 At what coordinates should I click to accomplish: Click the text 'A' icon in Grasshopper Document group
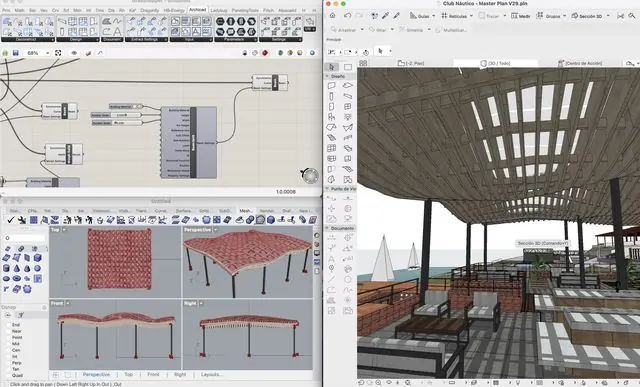pos(117,31)
